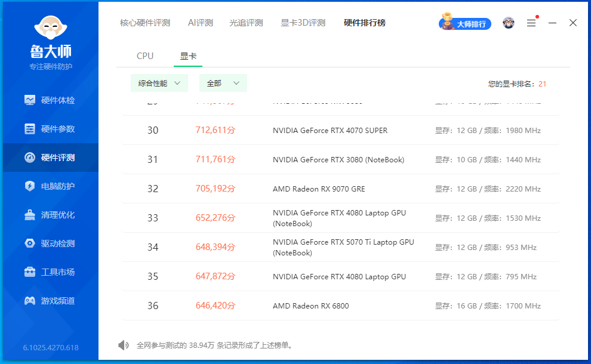Go to 硬件参数 in the sidebar
Image resolution: width=591 pixels, height=364 pixels.
58,129
